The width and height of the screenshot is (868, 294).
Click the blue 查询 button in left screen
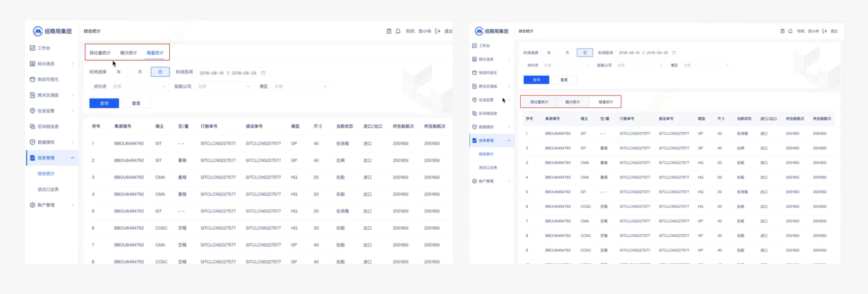tap(104, 103)
